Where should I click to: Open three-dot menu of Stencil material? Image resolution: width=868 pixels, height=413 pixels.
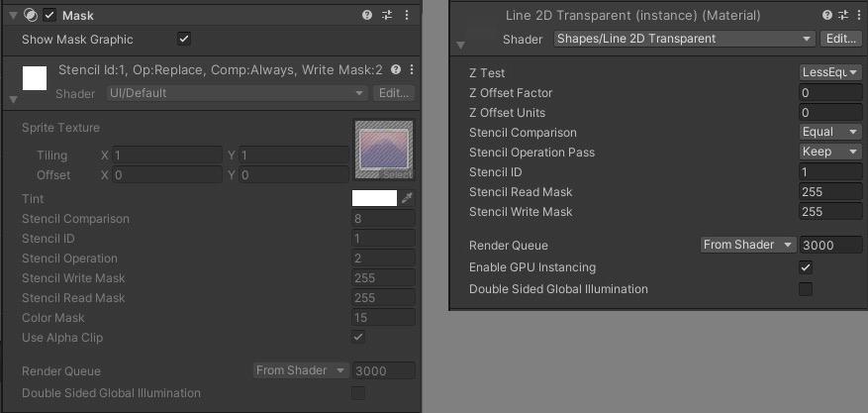(x=412, y=69)
